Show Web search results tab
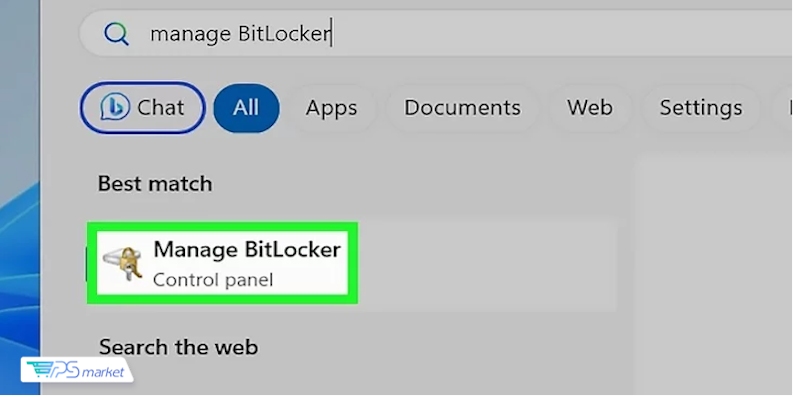This screenshot has width=800, height=400. (x=589, y=107)
